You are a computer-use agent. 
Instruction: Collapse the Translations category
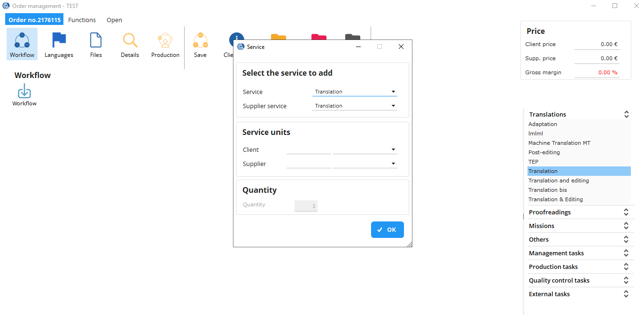(x=626, y=114)
